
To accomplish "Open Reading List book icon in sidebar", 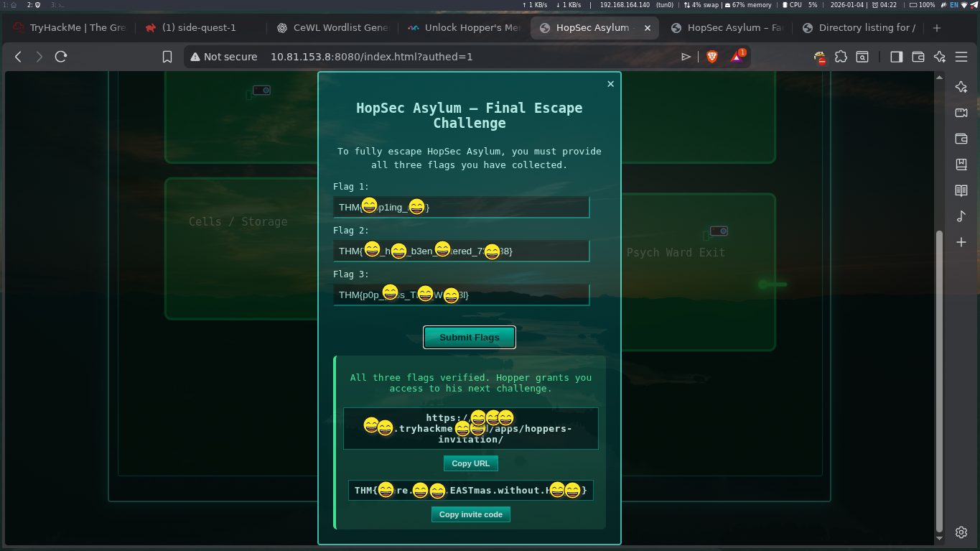I will tap(961, 190).
